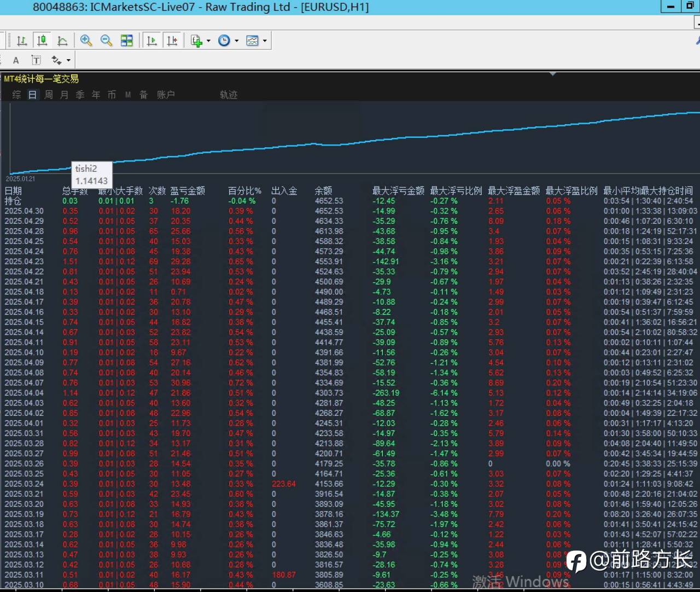Click the 账户 account button

(x=166, y=95)
